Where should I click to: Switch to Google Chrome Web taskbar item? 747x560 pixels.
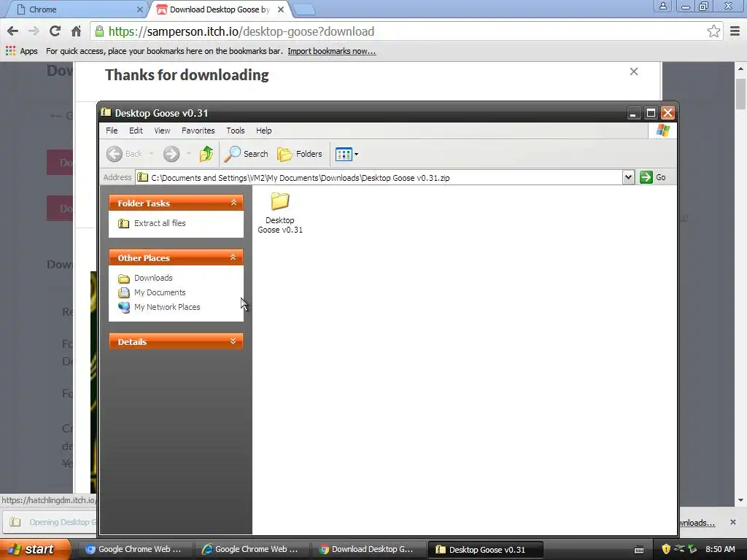click(x=135, y=550)
